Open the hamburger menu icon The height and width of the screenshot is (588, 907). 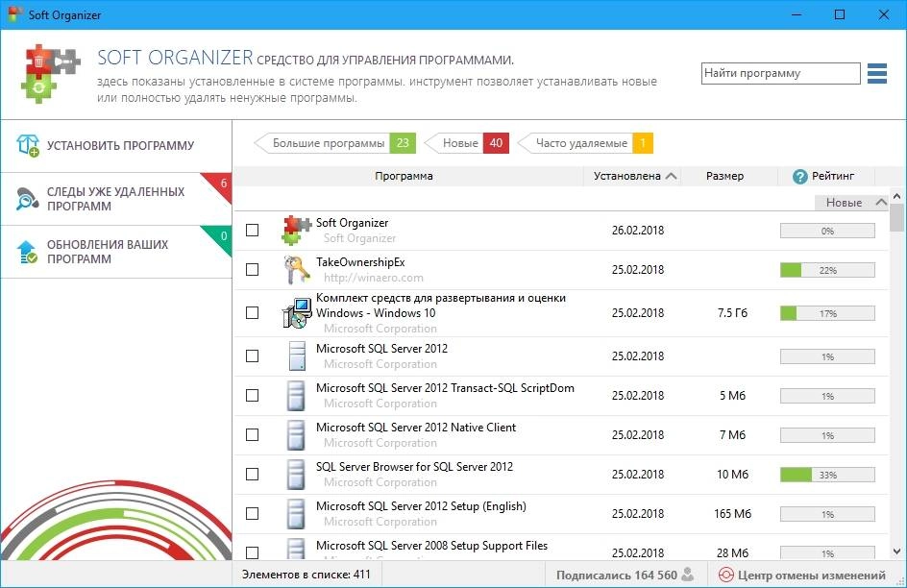[x=877, y=73]
